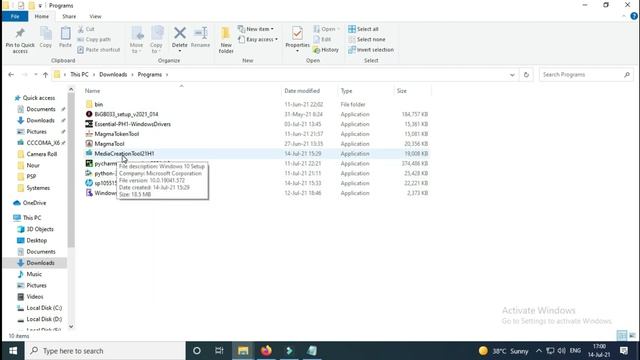Switch to the details view icon

[622, 336]
